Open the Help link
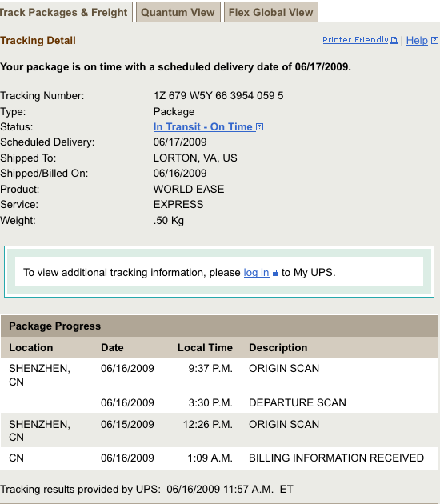Screen dimensions: 440x504 pyautogui.click(x=417, y=41)
